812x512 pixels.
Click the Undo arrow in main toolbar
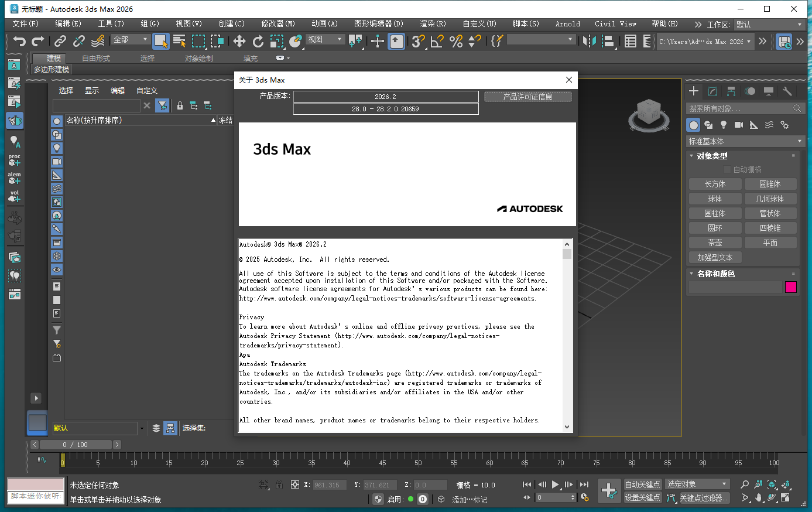point(19,41)
